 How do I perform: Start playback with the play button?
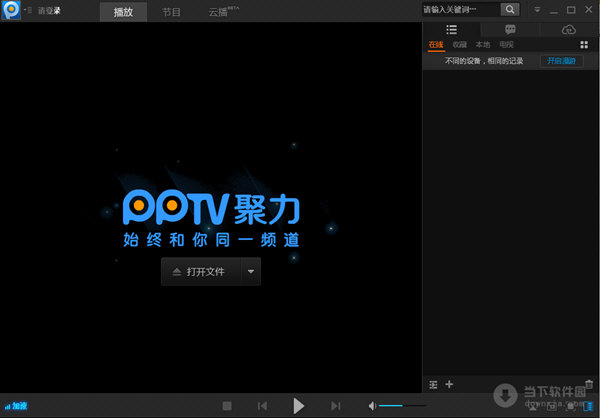point(298,406)
